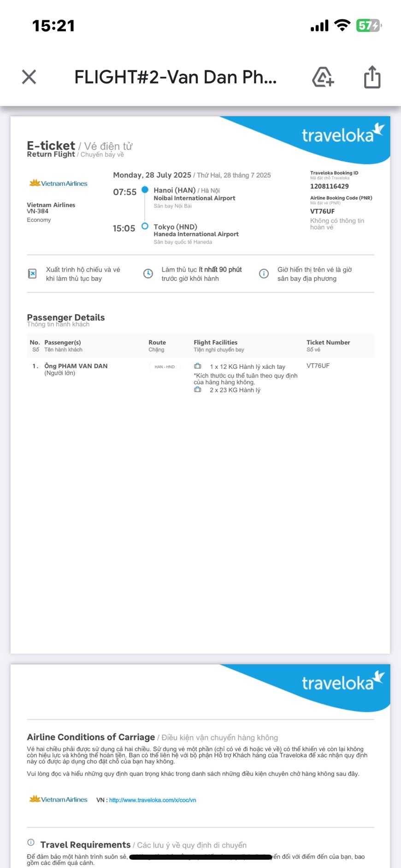Open the traveloka.com/x/coc/vn link
Image resolution: width=401 pixels, height=868 pixels.
(x=153, y=800)
